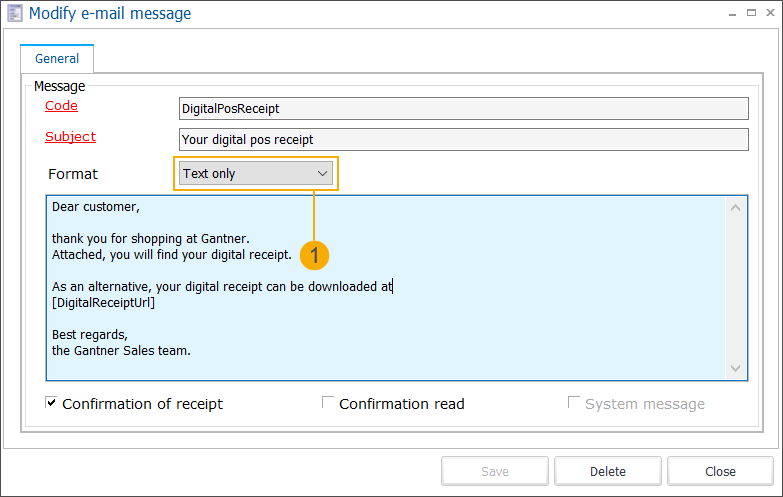783x497 pixels.
Task: Click the text "Dear customer,"
Action: point(96,207)
